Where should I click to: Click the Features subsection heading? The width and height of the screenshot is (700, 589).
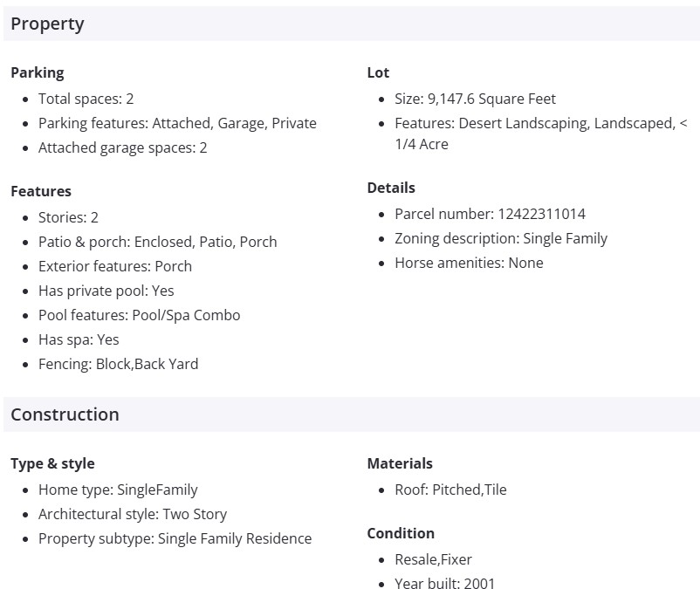click(x=41, y=191)
